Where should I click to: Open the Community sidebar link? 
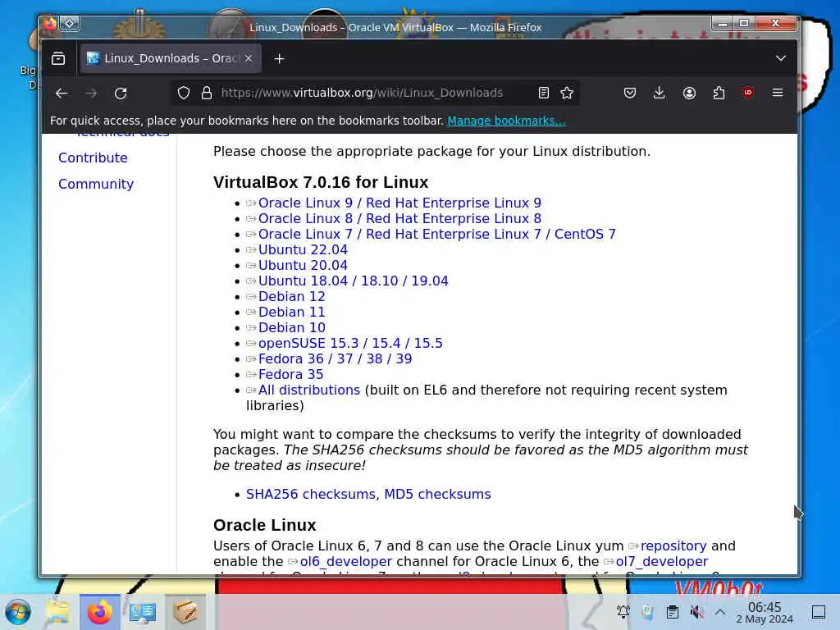(x=96, y=185)
